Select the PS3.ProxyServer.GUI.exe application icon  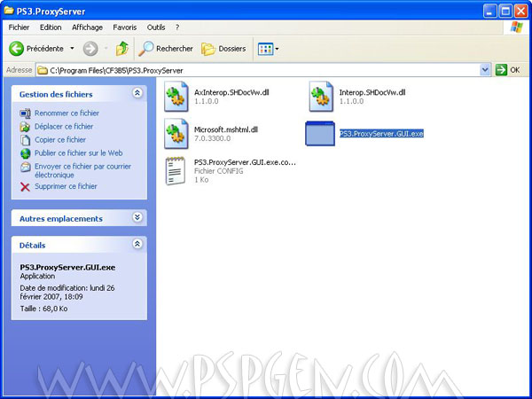(320, 133)
